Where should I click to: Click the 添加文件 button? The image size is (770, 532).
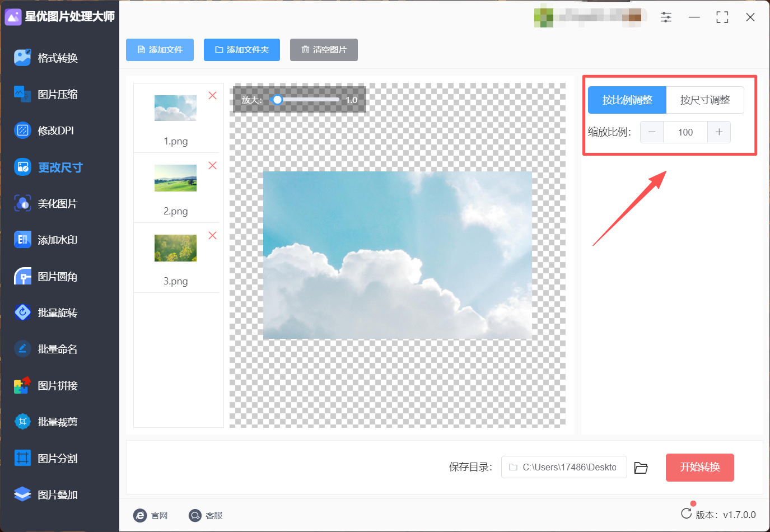[x=160, y=50]
